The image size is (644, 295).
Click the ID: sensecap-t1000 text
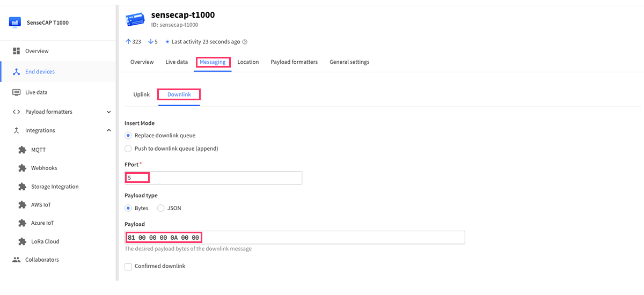(x=175, y=25)
